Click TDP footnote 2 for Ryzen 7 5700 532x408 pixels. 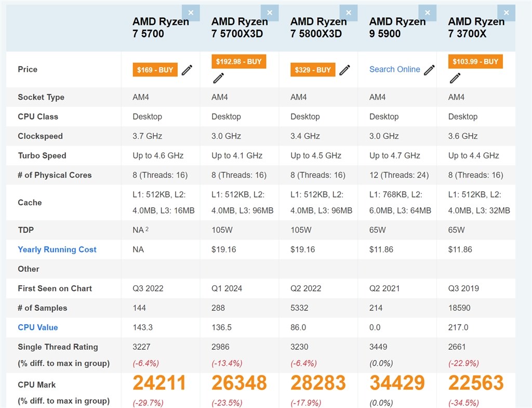point(147,229)
